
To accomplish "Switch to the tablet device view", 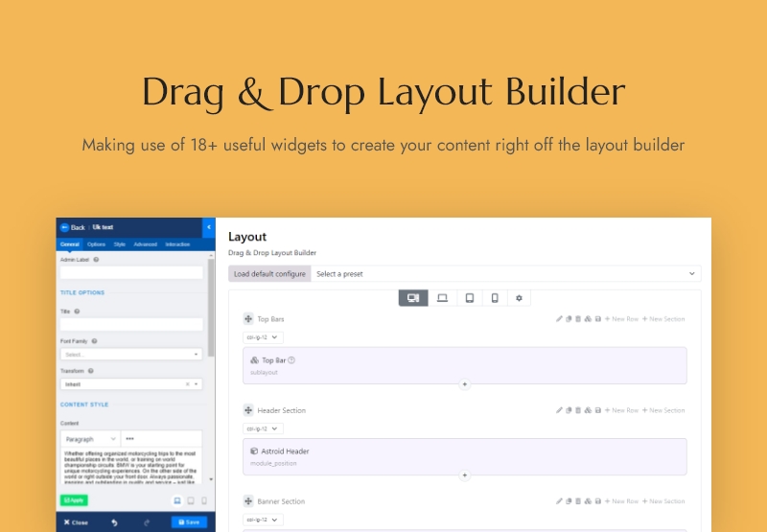I will point(469,298).
